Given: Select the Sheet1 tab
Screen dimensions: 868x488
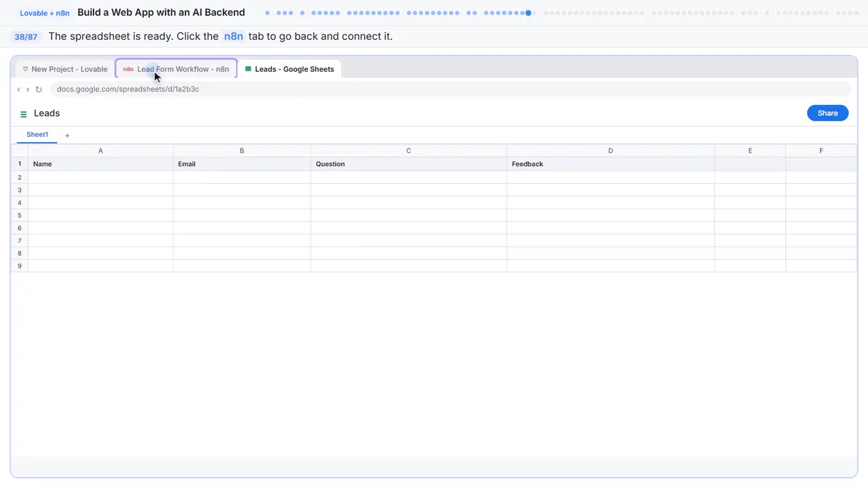Looking at the screenshot, I should 37,135.
